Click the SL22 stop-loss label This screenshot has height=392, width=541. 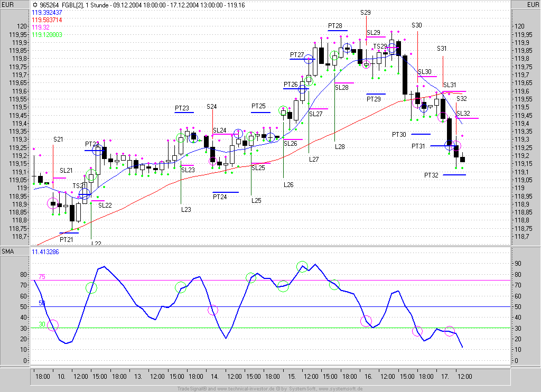point(105,206)
